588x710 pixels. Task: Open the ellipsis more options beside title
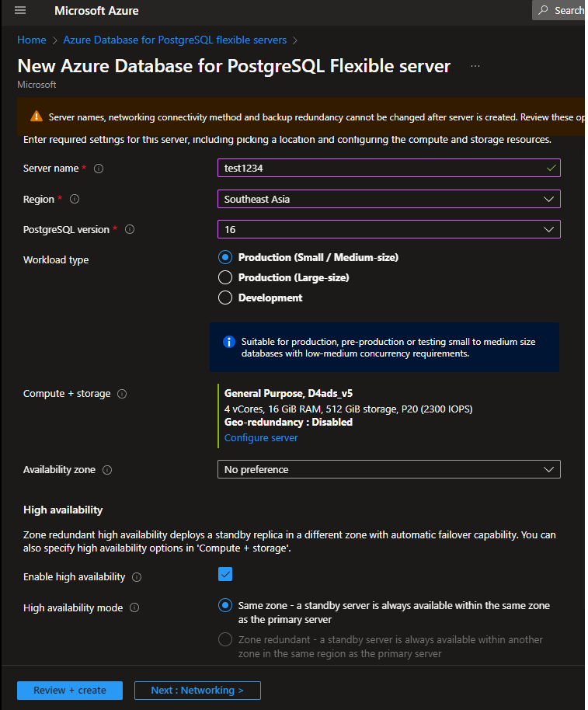point(475,66)
